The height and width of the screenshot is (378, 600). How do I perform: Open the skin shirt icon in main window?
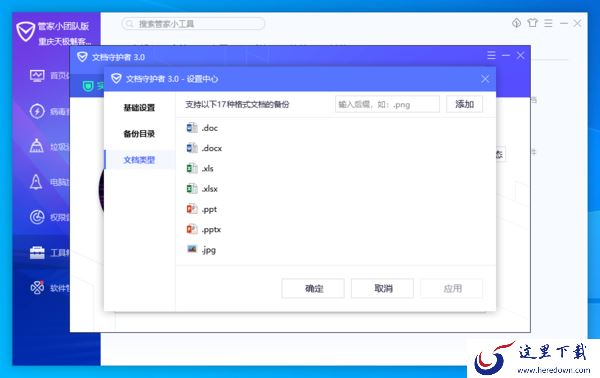pyautogui.click(x=532, y=23)
